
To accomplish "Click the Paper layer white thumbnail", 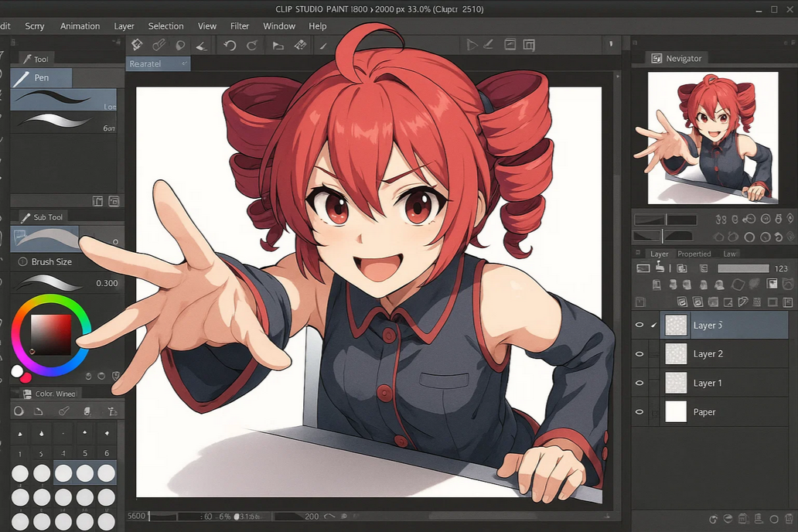I will point(676,412).
